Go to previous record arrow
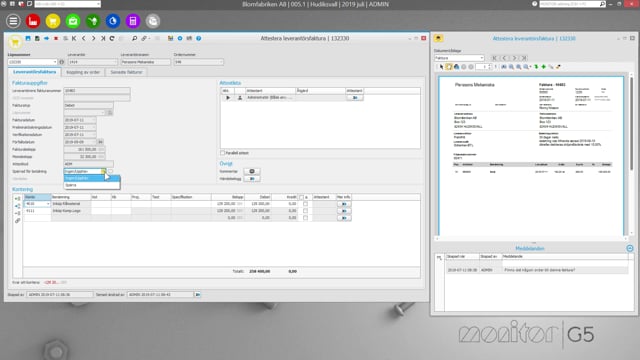 pyautogui.click(x=84, y=38)
